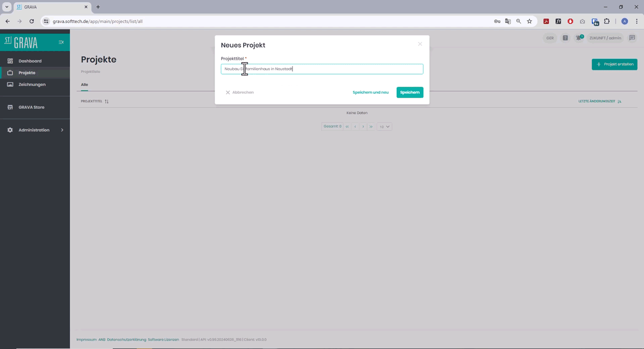Open the GRAVA Store
644x349 pixels.
32,107
